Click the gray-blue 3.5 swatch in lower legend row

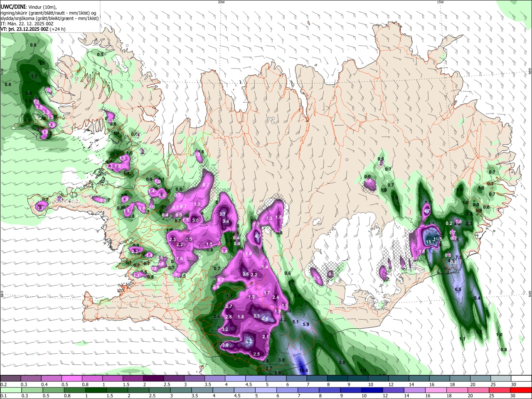(x=202, y=390)
